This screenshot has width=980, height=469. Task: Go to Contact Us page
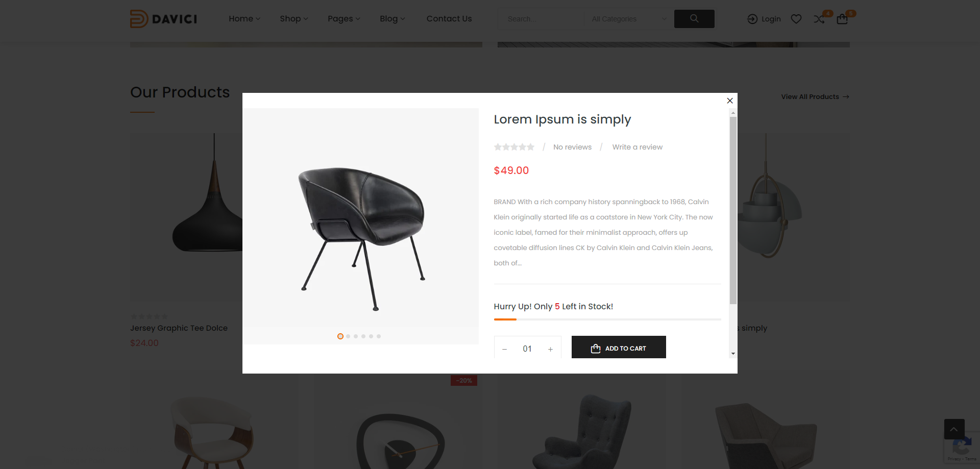point(449,19)
